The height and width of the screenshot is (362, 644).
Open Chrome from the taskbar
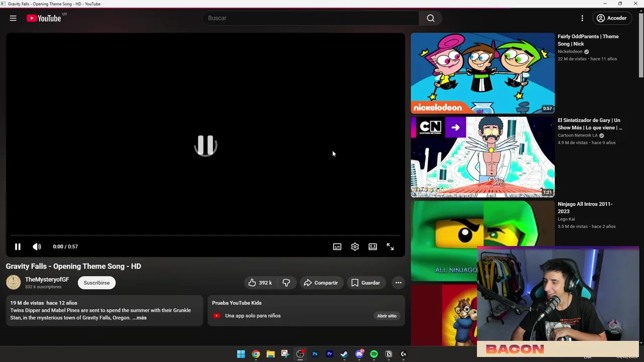tap(256, 354)
